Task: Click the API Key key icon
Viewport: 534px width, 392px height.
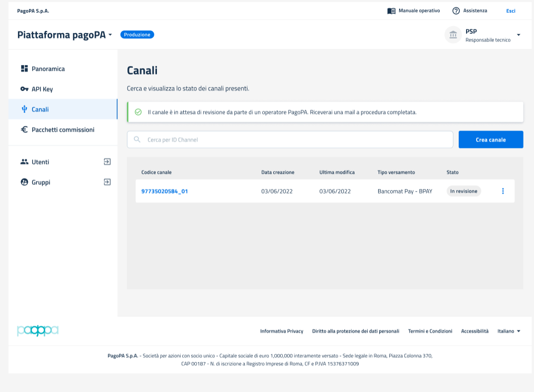Action: pyautogui.click(x=24, y=89)
